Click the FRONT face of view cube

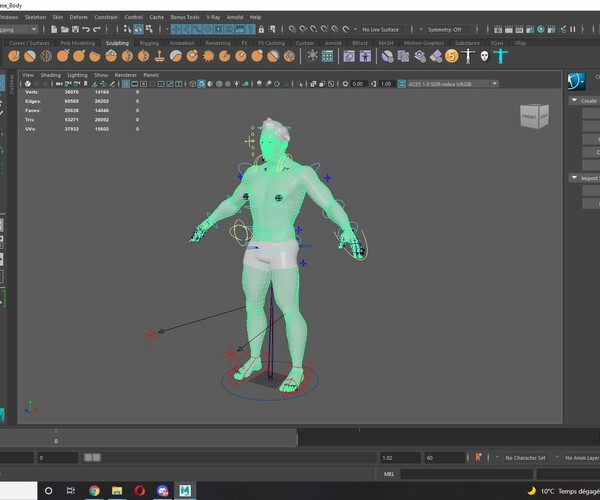530,116
